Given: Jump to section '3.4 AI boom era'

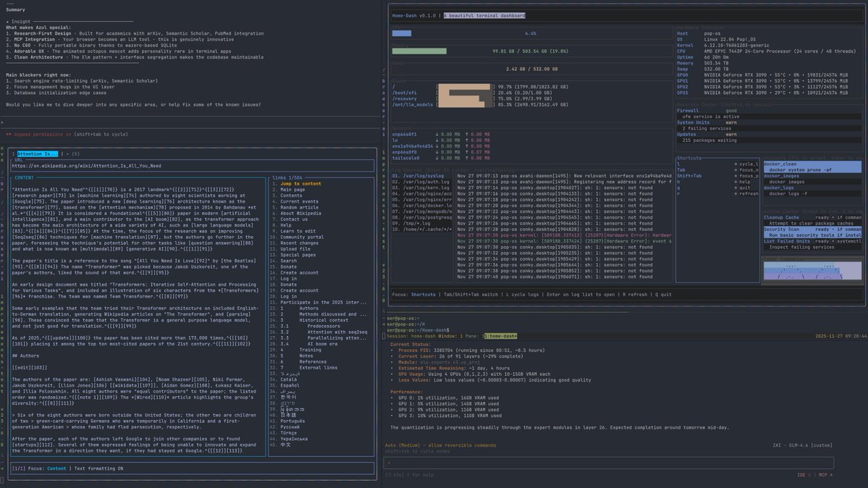Looking at the screenshot, I should [309, 344].
